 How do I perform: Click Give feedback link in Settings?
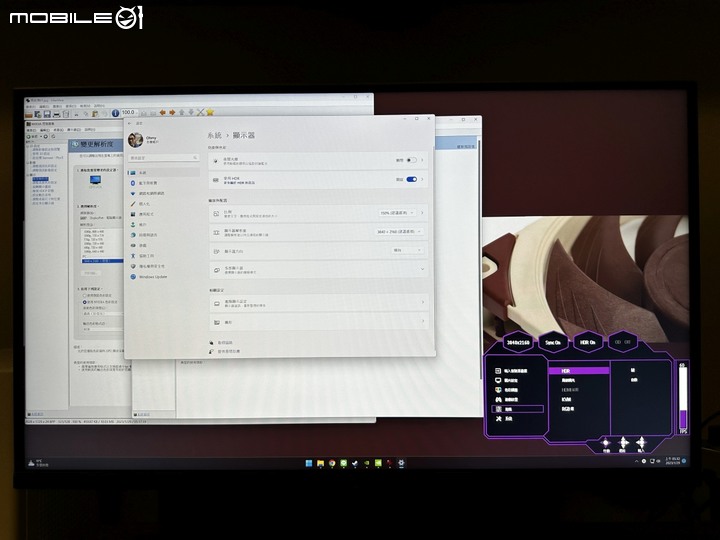point(225,351)
